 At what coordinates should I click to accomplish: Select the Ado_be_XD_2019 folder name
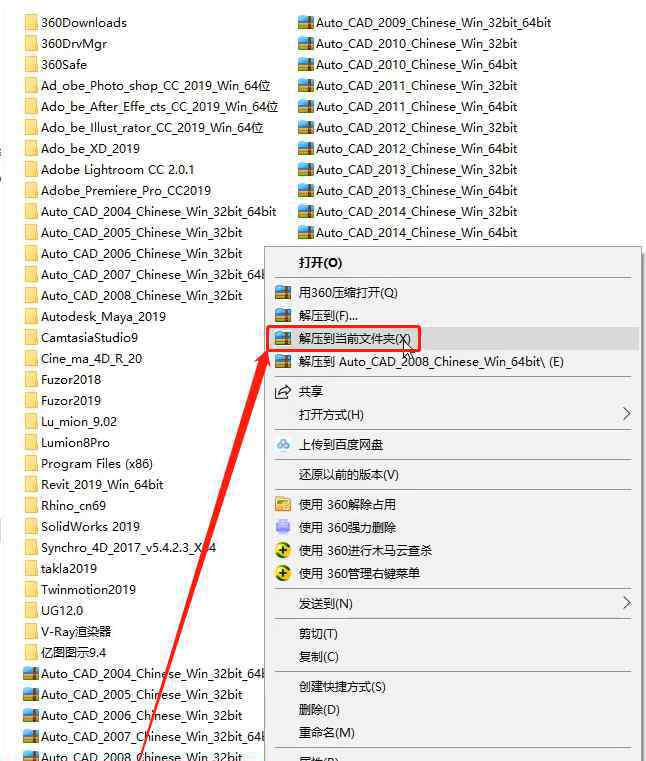click(x=90, y=149)
